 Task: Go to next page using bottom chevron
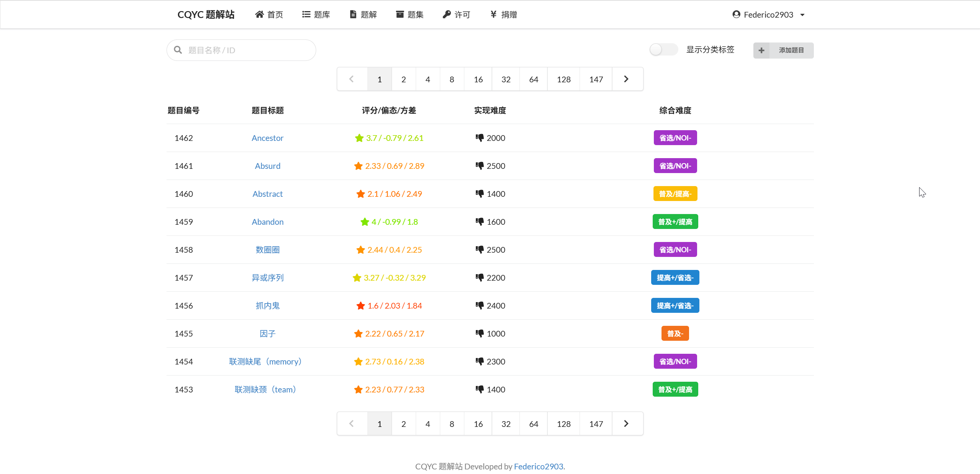pos(626,423)
